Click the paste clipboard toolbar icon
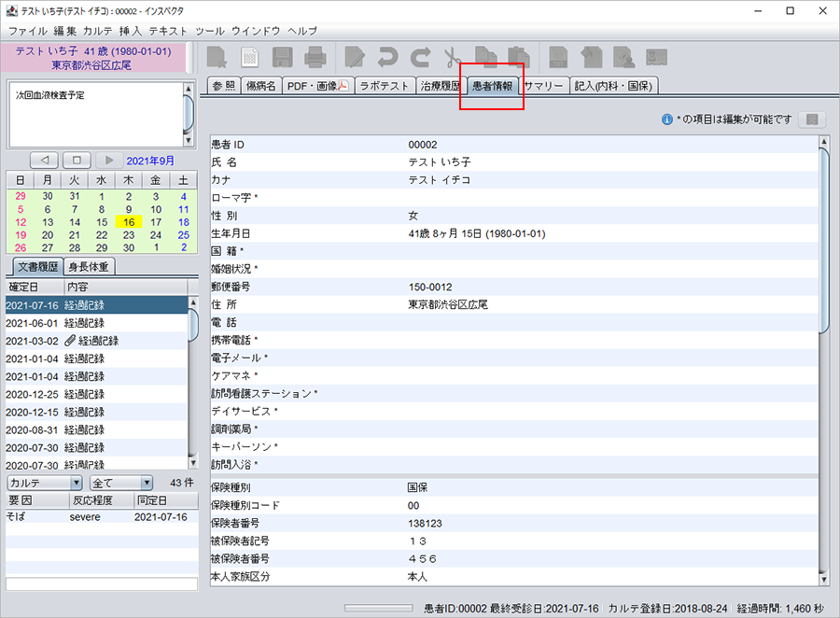 [x=517, y=57]
